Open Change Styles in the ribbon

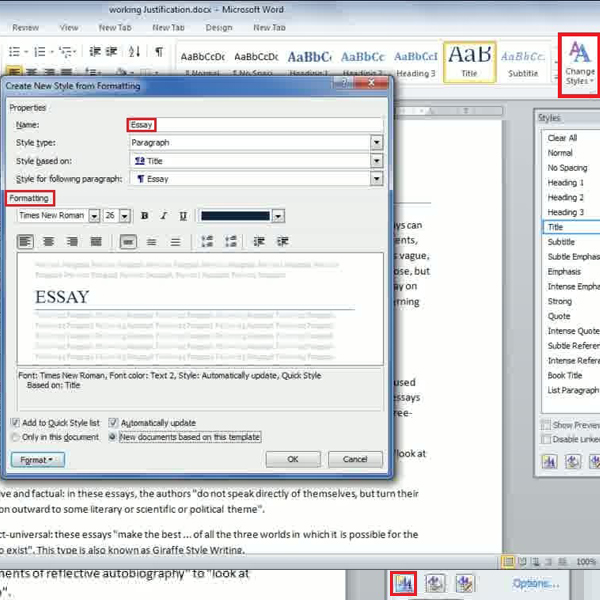580,65
